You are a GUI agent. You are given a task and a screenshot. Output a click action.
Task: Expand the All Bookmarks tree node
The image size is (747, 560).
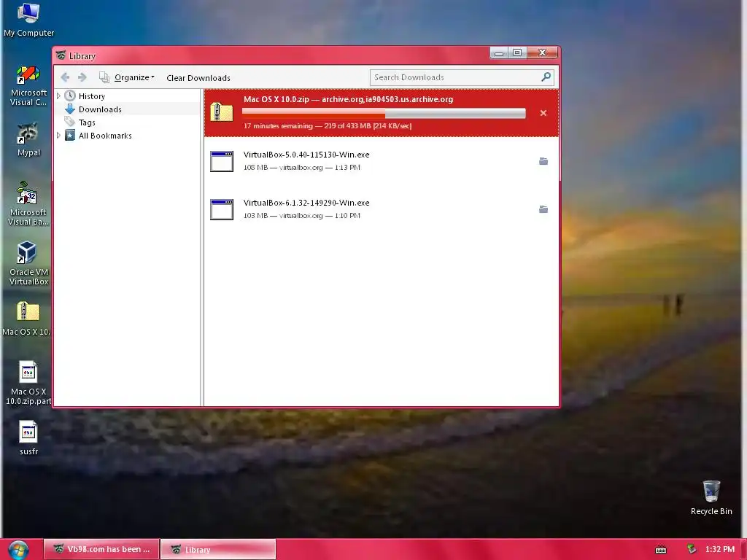pyautogui.click(x=58, y=135)
